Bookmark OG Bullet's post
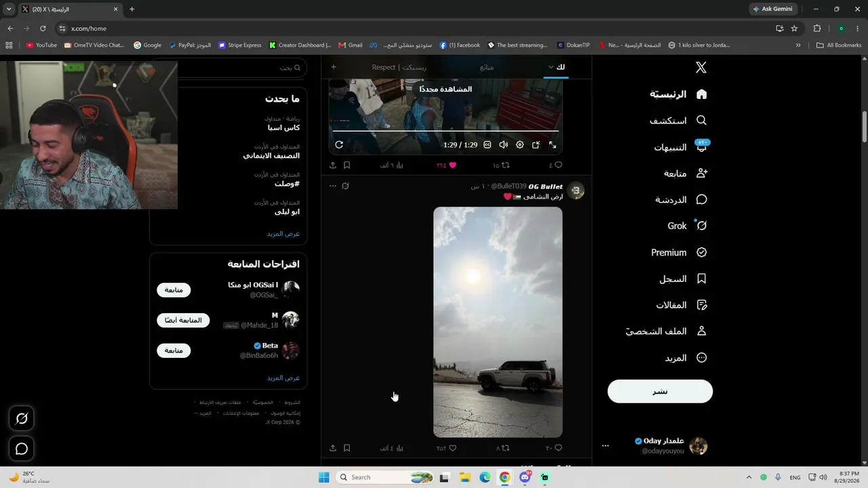 point(347,448)
